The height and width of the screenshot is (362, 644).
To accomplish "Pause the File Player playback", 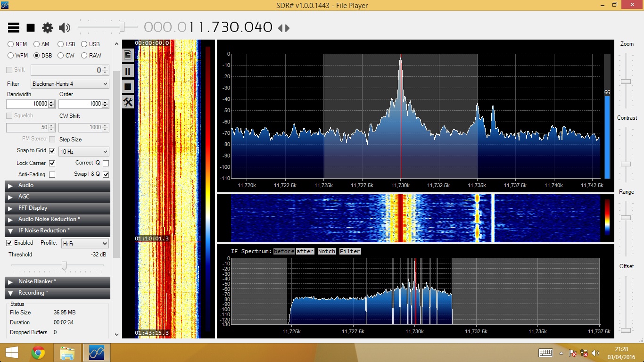I will pos(128,71).
